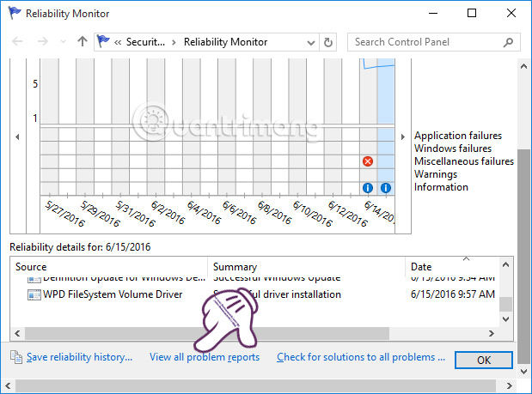Image resolution: width=532 pixels, height=394 pixels.
Task: Click the Successful driver installation summary cell
Action: click(277, 294)
